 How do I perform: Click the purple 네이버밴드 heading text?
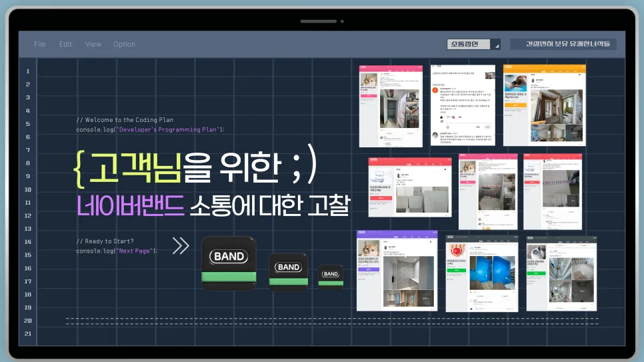[130, 205]
